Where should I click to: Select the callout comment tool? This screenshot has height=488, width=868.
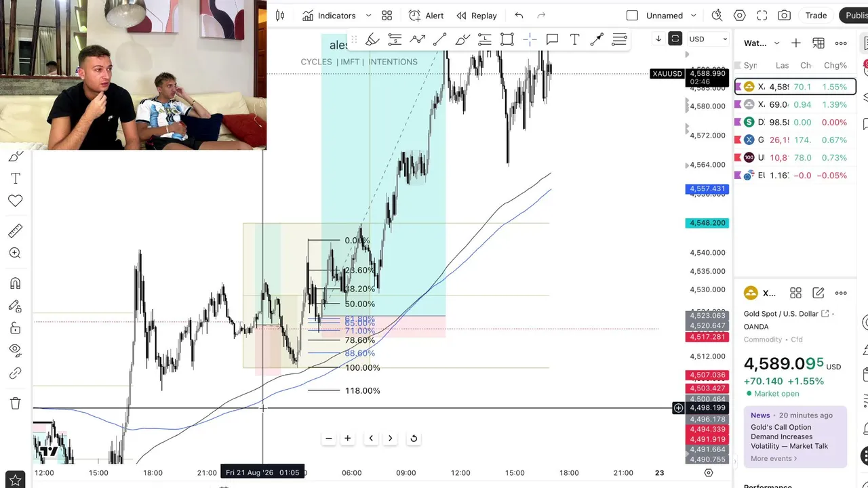[x=552, y=40]
